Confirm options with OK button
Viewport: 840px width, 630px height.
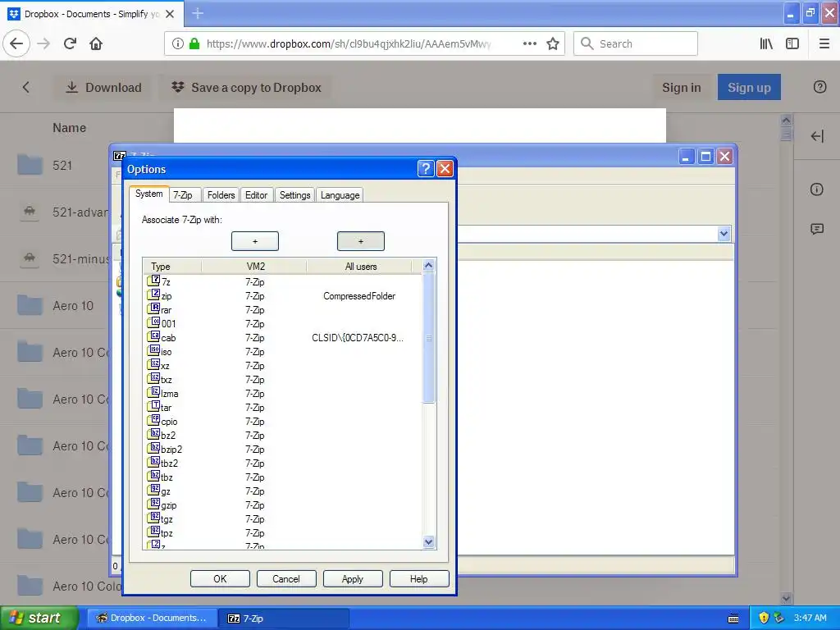point(220,578)
